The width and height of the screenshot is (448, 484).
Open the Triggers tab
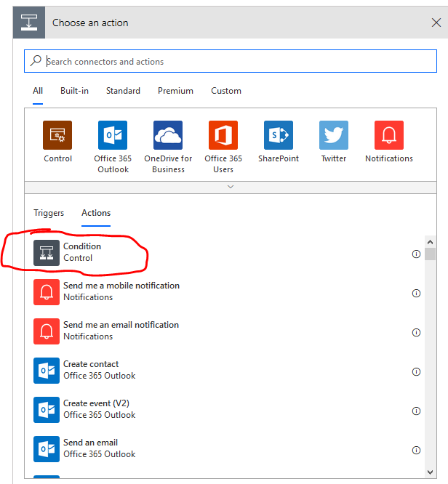(49, 213)
